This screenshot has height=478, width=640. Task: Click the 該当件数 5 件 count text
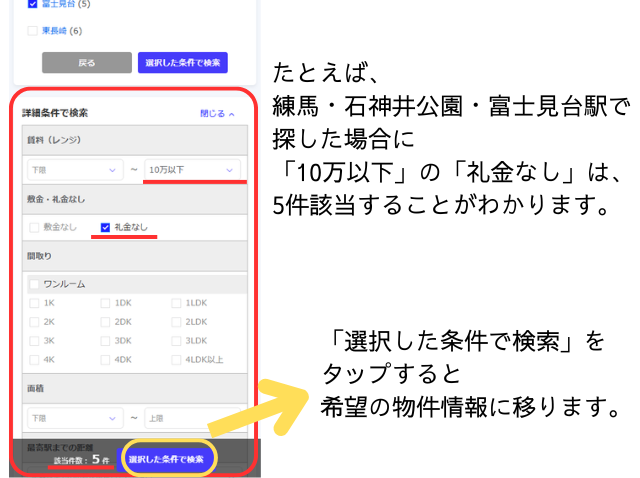82,460
